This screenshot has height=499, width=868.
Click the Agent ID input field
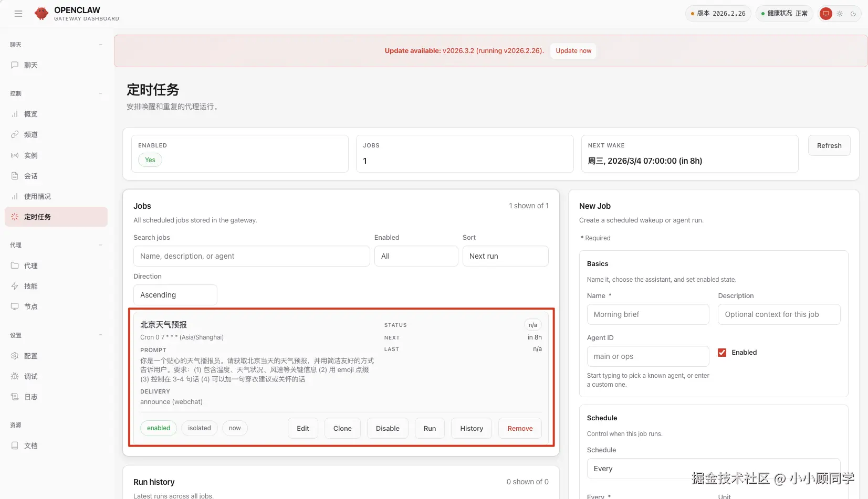(x=648, y=356)
